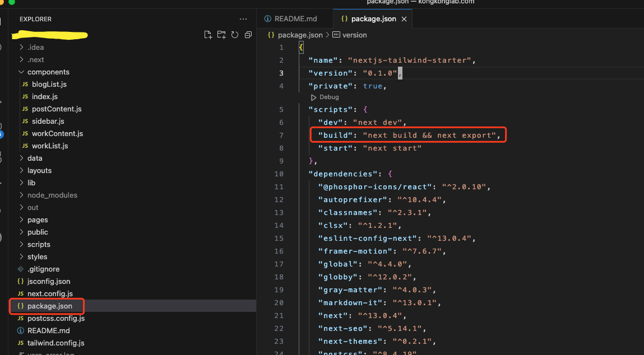Open blogList.js file
644x355 pixels.
pos(49,84)
